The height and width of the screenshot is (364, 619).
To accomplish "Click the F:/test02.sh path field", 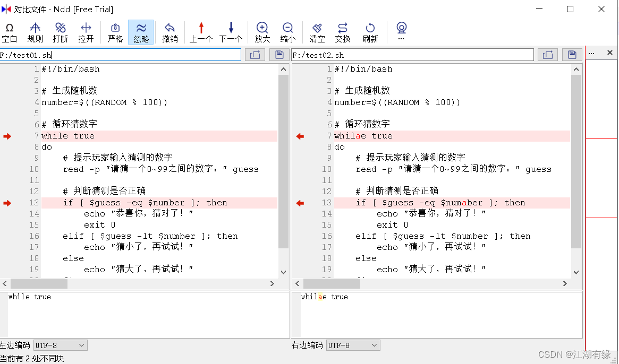I will pos(412,54).
